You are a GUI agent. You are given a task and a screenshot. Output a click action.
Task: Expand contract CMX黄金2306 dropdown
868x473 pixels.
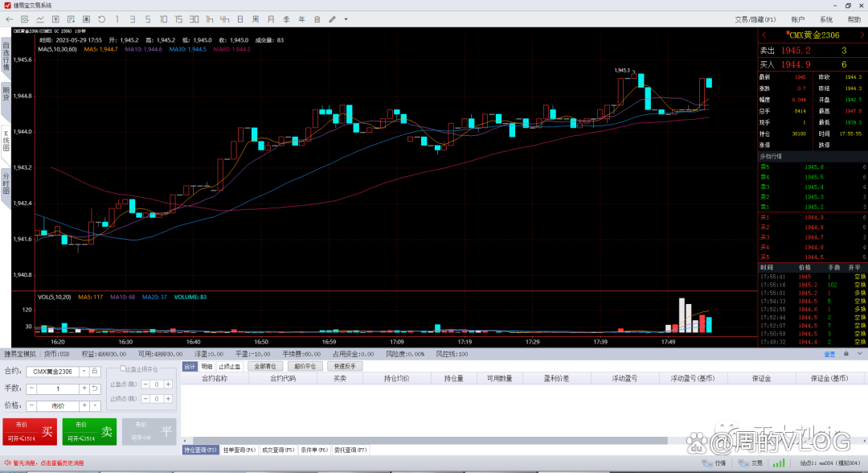click(84, 371)
